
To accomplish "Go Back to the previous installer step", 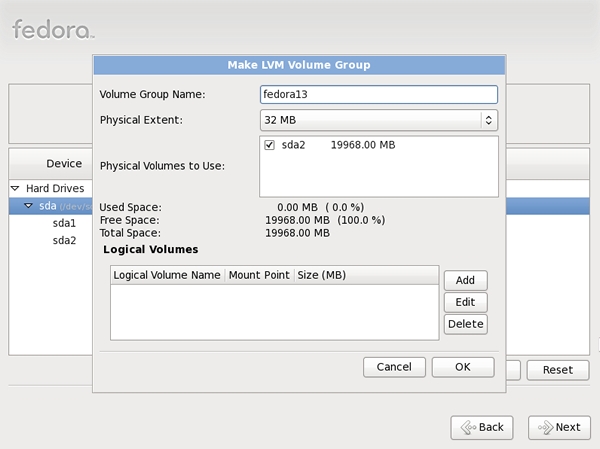I will point(482,427).
